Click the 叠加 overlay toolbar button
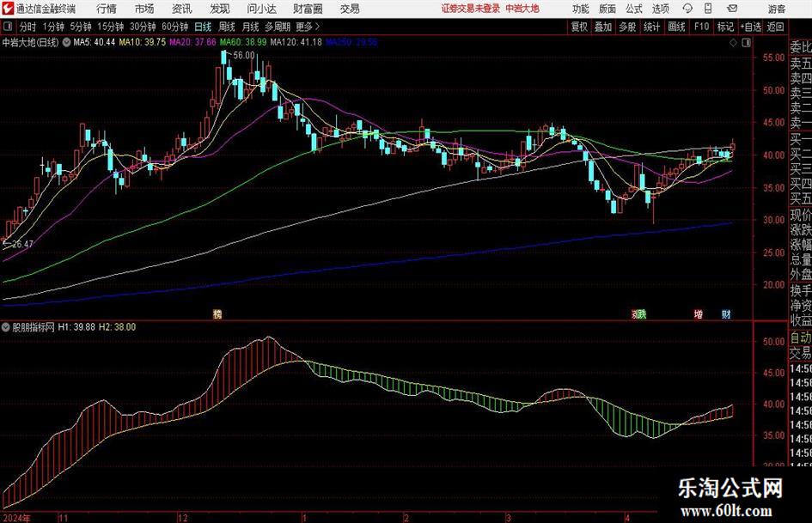Screen dimensions: 812x523 [x=603, y=27]
